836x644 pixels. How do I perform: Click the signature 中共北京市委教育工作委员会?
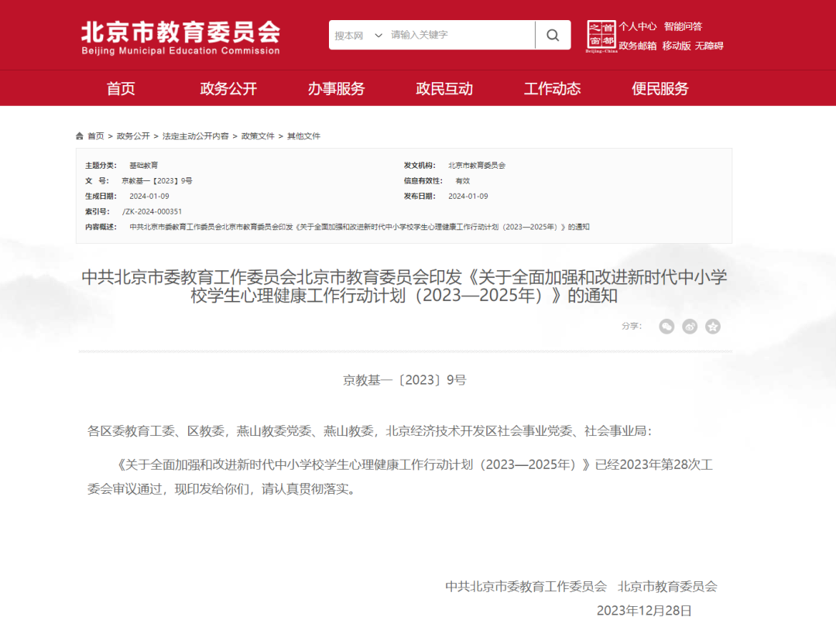pyautogui.click(x=526, y=587)
